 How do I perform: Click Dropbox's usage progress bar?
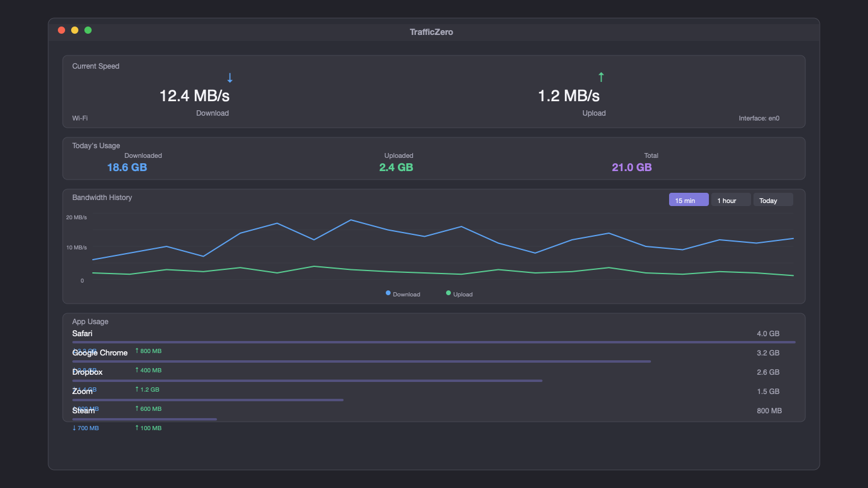click(x=307, y=381)
